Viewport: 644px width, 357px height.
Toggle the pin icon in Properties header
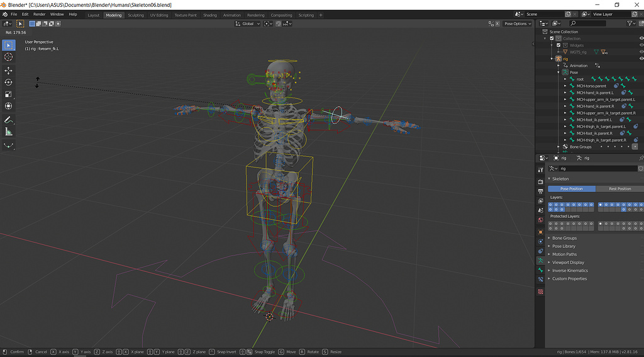pos(641,158)
